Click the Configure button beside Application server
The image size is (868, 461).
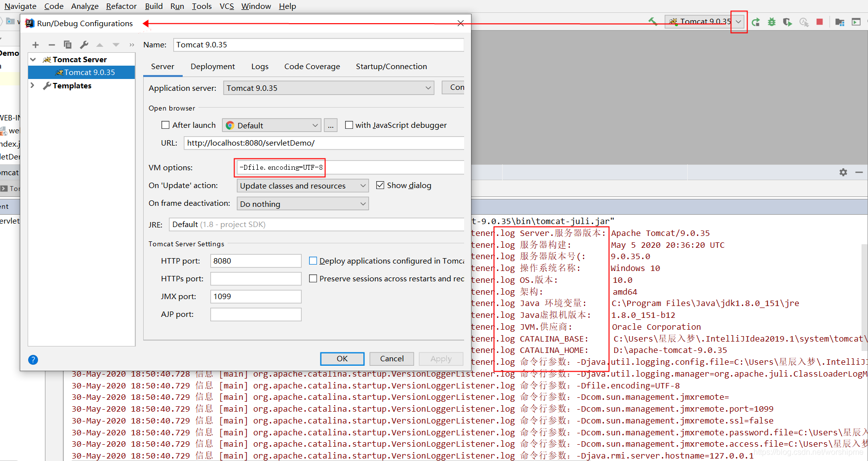[454, 87]
